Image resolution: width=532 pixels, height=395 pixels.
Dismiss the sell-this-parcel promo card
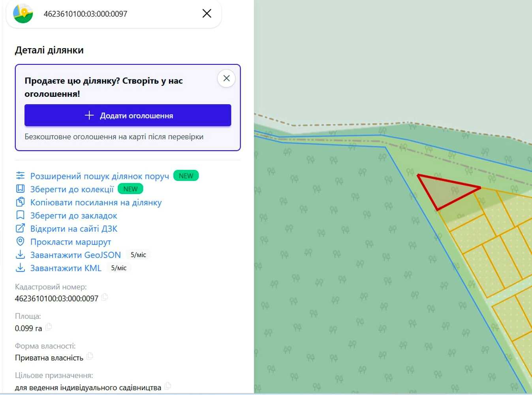click(226, 78)
